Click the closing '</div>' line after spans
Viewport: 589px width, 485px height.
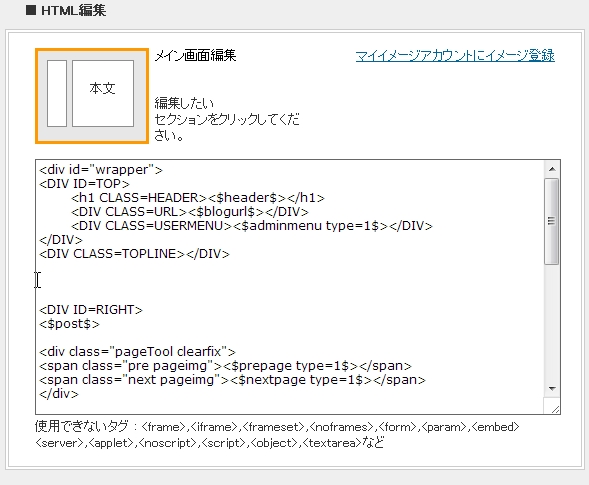click(x=59, y=394)
